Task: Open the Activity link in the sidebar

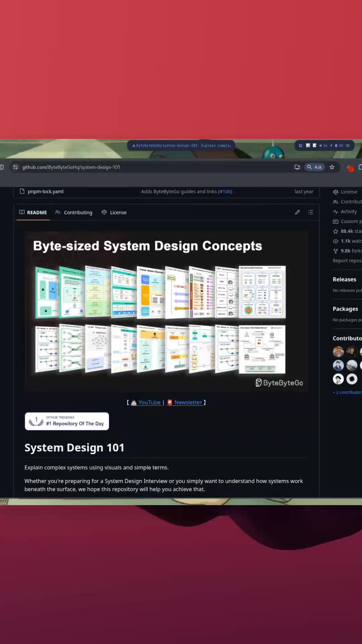Action: point(349,212)
